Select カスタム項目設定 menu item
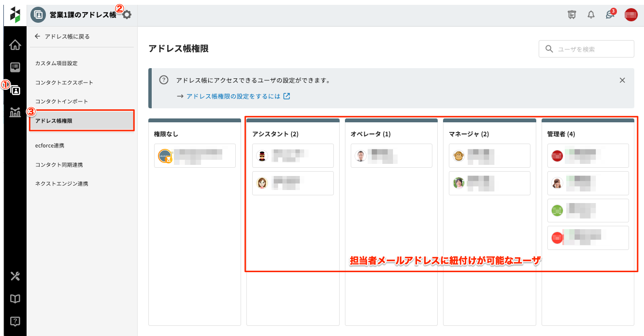This screenshot has height=336, width=644. 57,63
